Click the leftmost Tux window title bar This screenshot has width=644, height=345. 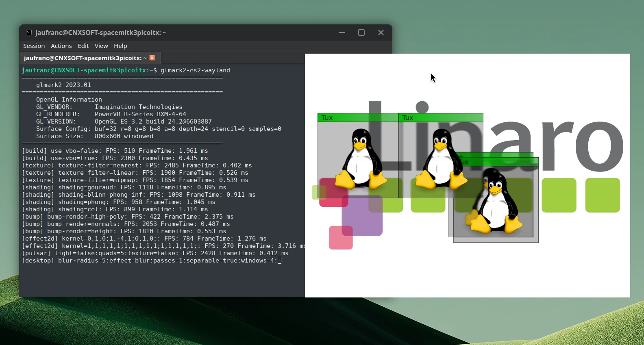point(358,117)
